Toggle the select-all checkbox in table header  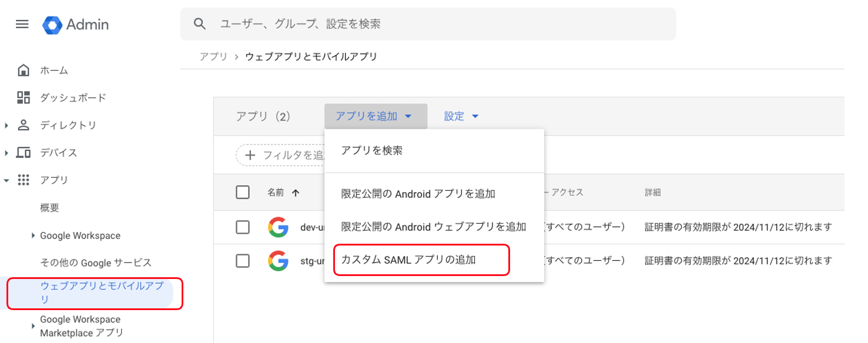click(243, 192)
